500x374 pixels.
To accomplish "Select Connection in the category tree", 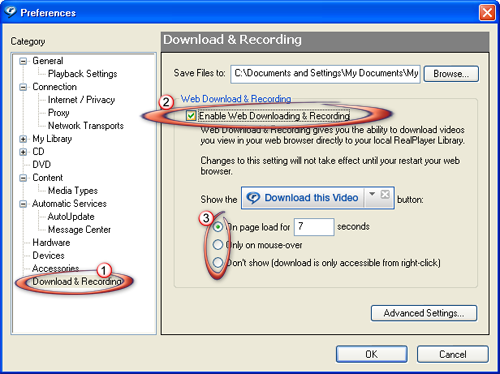I will point(55,87).
